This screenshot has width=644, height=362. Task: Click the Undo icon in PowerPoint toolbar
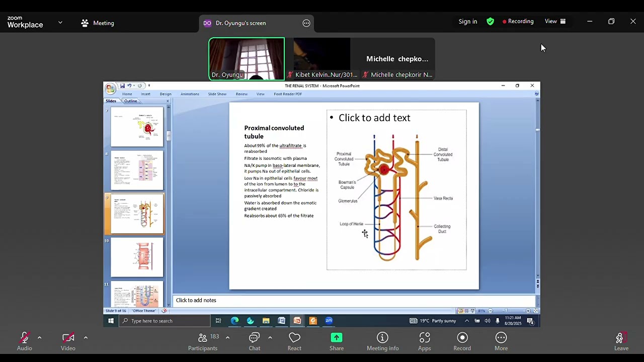(x=129, y=85)
